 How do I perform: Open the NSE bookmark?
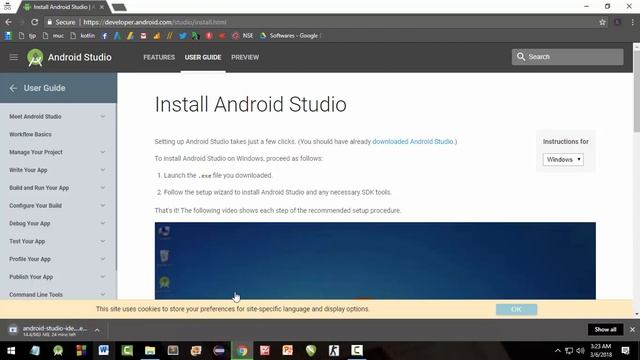pyautogui.click(x=243, y=36)
